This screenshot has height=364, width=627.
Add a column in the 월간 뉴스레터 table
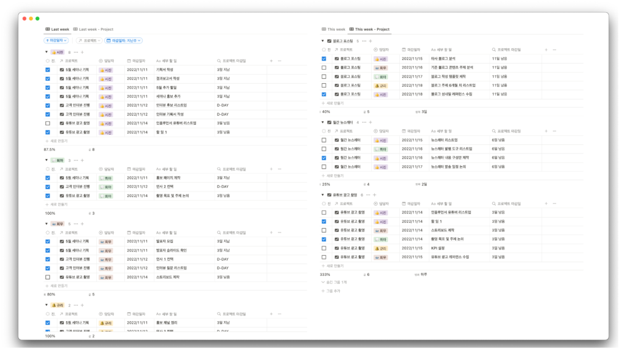coord(547,131)
